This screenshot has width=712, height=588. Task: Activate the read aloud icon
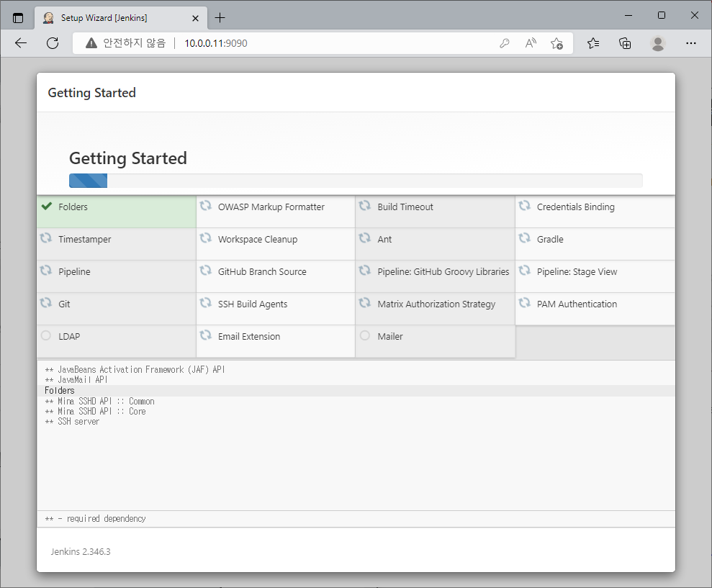531,43
